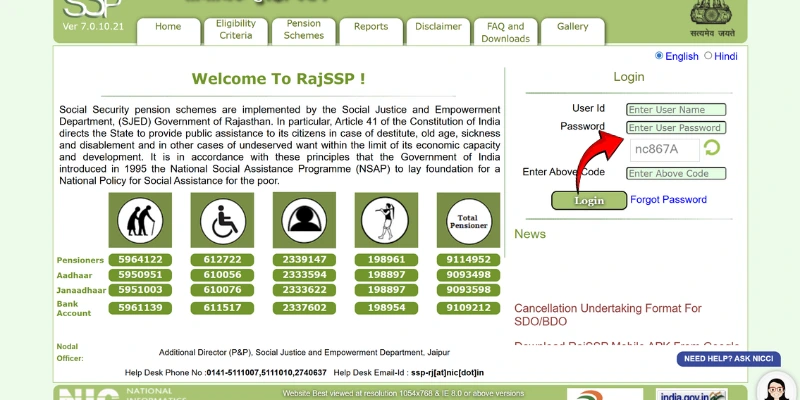Open the Forgot Password link
800x400 pixels.
(668, 199)
